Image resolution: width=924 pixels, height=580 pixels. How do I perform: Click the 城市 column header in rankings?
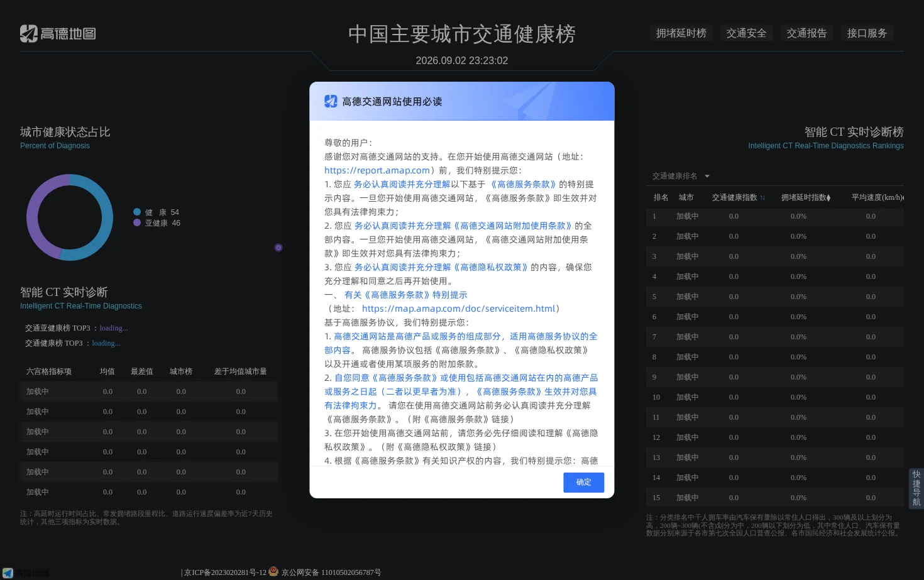[686, 197]
